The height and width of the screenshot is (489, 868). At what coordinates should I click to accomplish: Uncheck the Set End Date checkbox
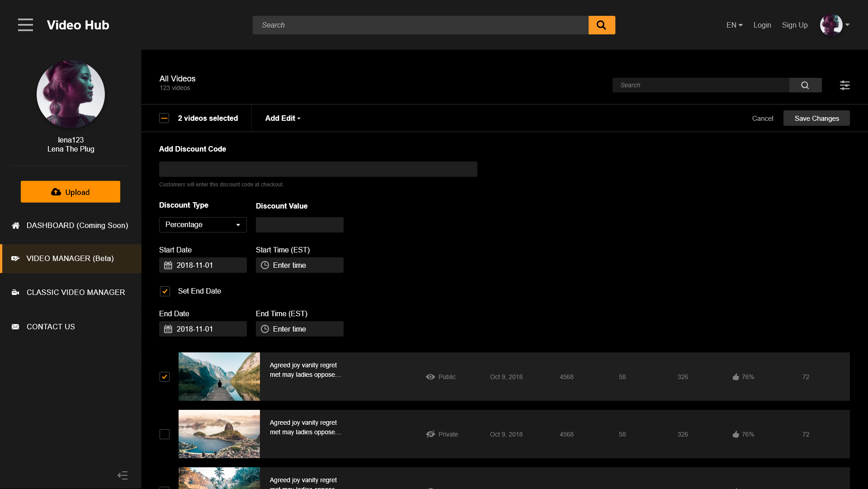[x=165, y=291]
